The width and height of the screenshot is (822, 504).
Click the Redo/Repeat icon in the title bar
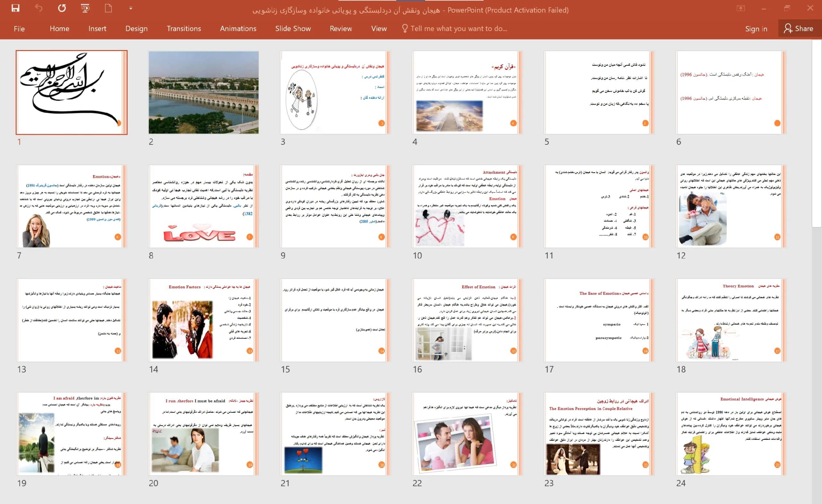pos(62,8)
